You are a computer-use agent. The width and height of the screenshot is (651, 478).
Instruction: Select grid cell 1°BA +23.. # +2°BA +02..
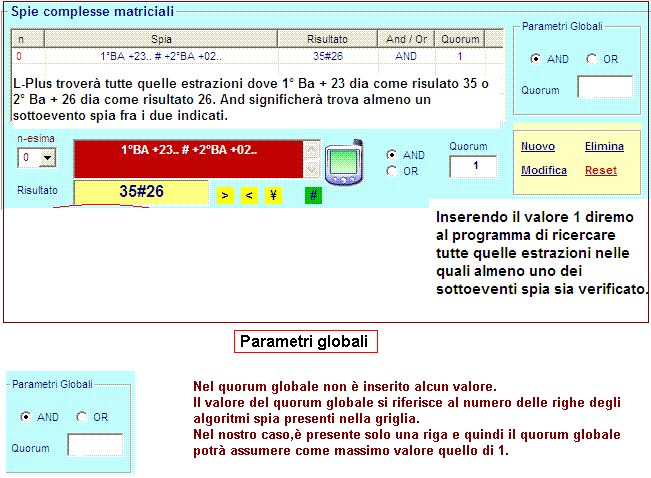tap(161, 56)
